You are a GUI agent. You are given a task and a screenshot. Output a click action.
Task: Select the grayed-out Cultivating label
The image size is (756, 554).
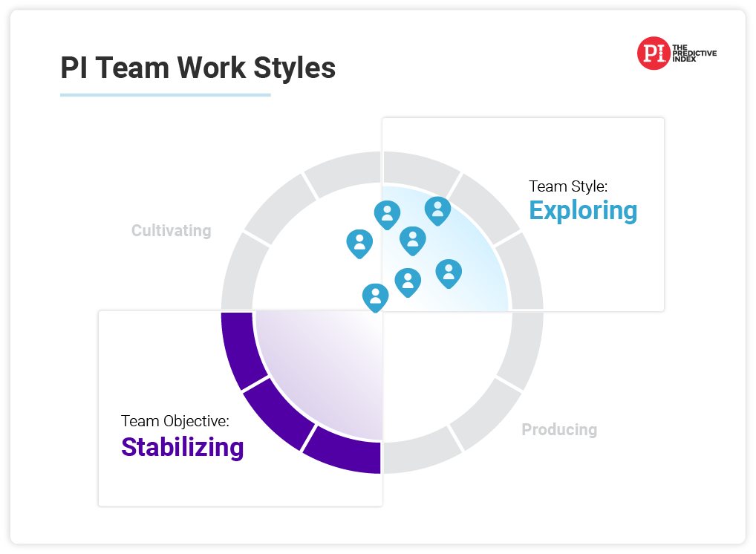pos(171,230)
